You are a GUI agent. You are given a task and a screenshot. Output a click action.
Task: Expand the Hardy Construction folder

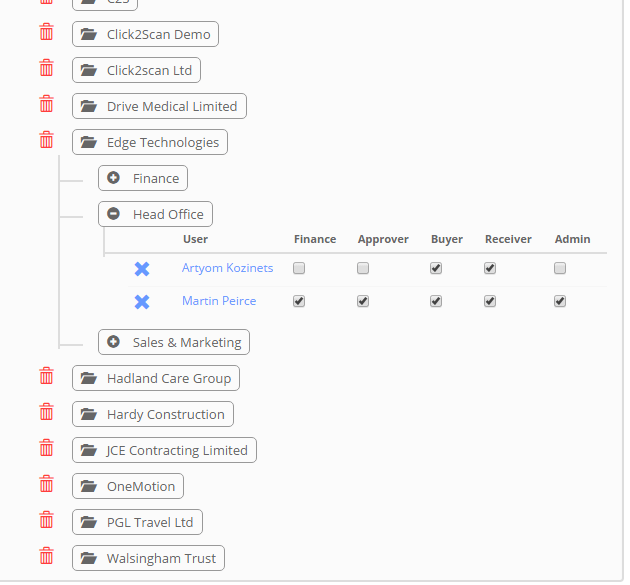(x=153, y=414)
